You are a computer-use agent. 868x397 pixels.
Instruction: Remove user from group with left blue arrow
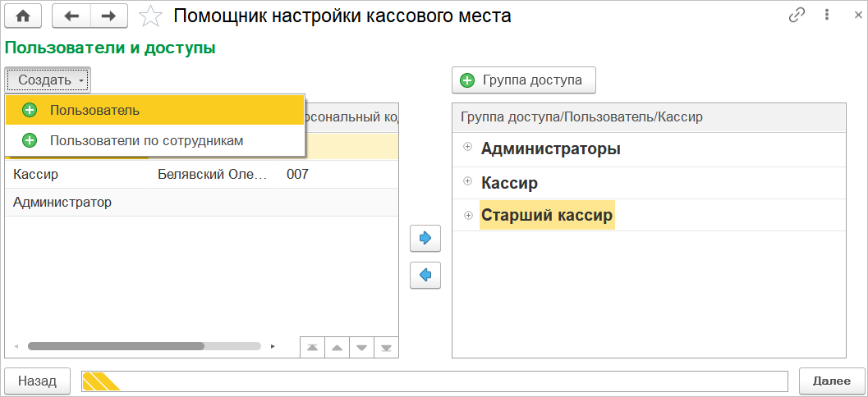(425, 275)
